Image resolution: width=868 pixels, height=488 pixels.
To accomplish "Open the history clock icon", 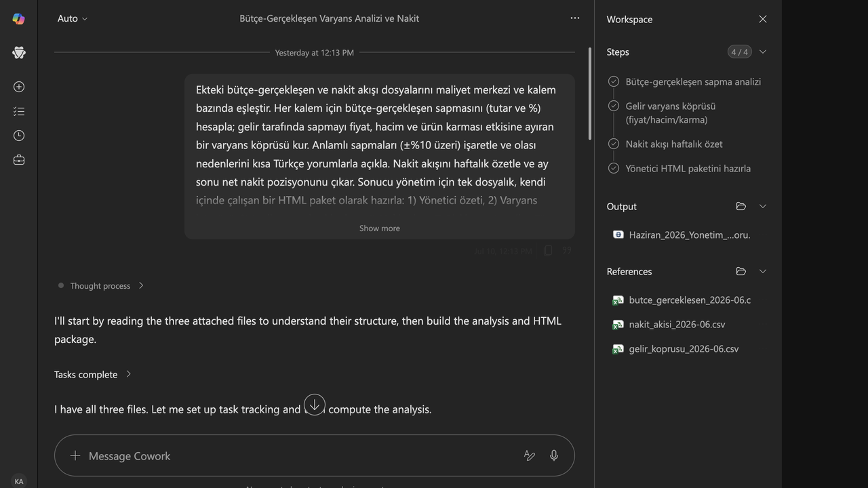I will [18, 136].
